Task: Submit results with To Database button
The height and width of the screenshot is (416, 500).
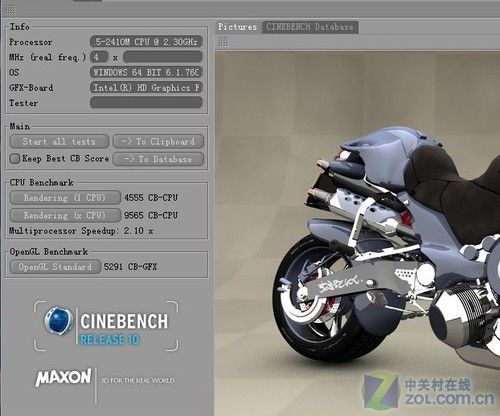Action: [158, 159]
